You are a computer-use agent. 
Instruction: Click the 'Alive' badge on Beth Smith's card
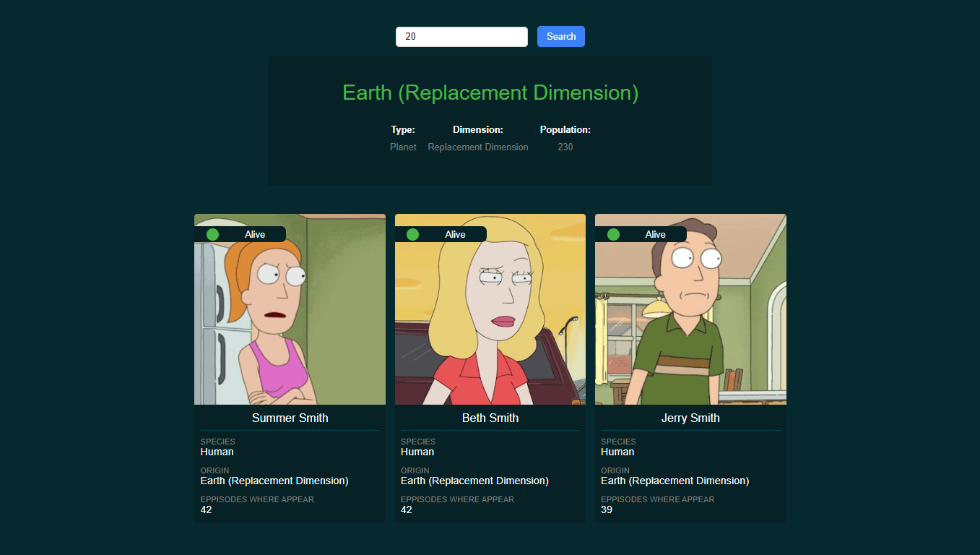tap(455, 233)
